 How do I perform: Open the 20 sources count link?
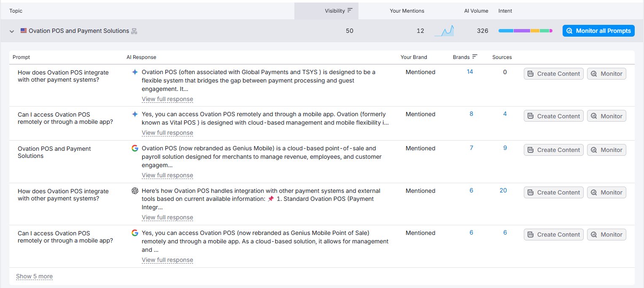(504, 191)
